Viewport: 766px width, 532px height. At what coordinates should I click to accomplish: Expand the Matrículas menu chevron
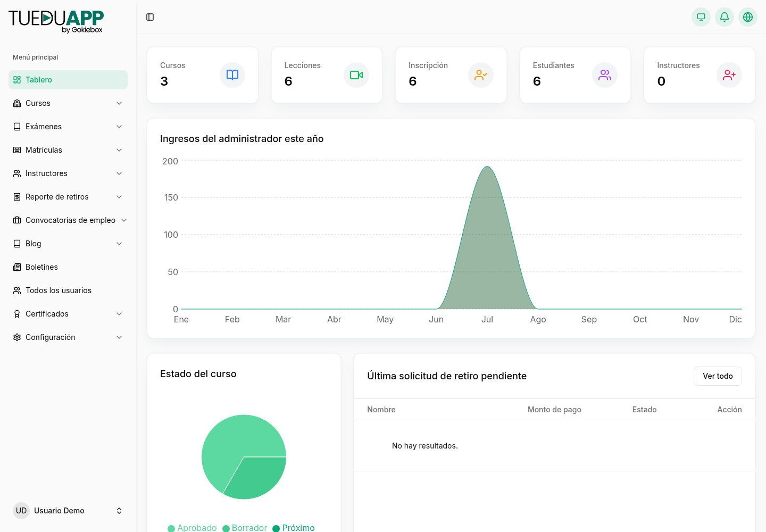point(119,150)
